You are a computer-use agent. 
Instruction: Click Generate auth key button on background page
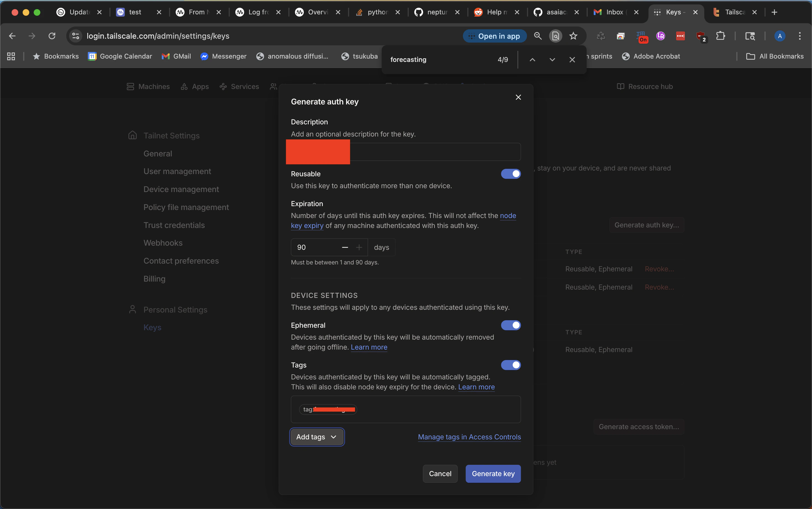[x=647, y=225]
